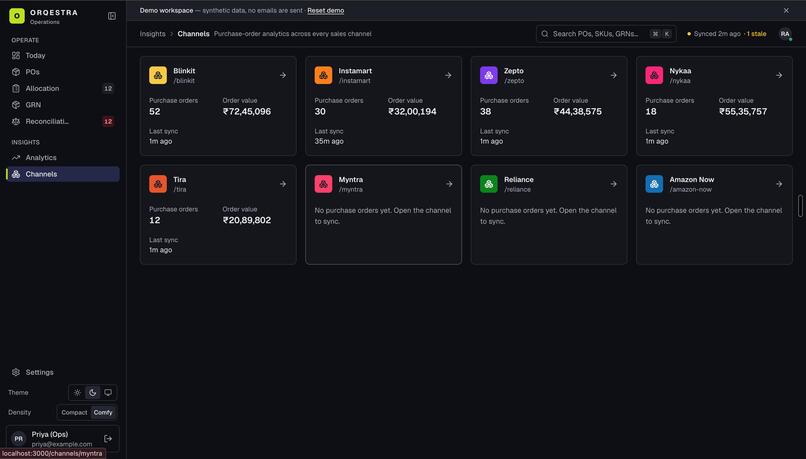Click the Priya (Ops) user name
Image resolution: width=806 pixels, height=459 pixels.
[50, 434]
